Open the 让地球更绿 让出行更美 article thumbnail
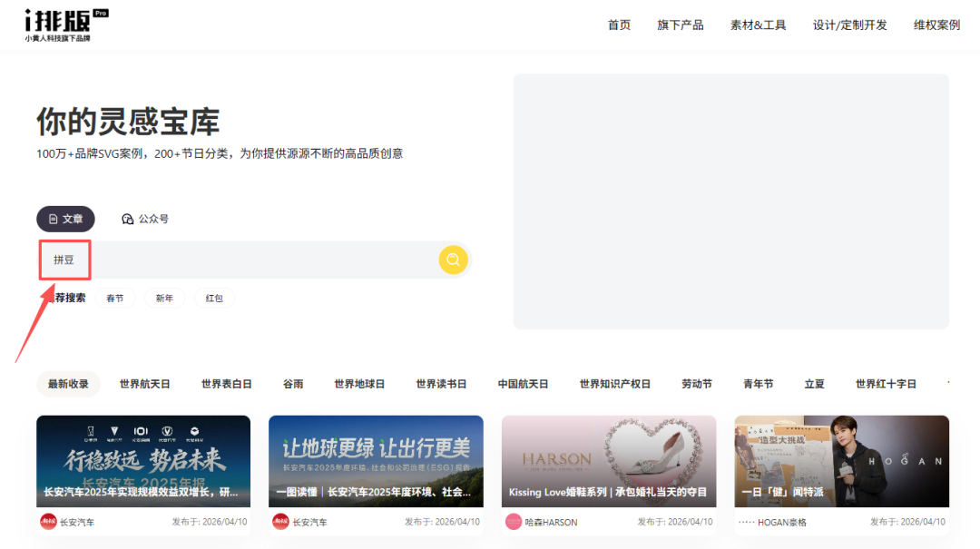Screen dimensions: 980x549 click(376, 461)
